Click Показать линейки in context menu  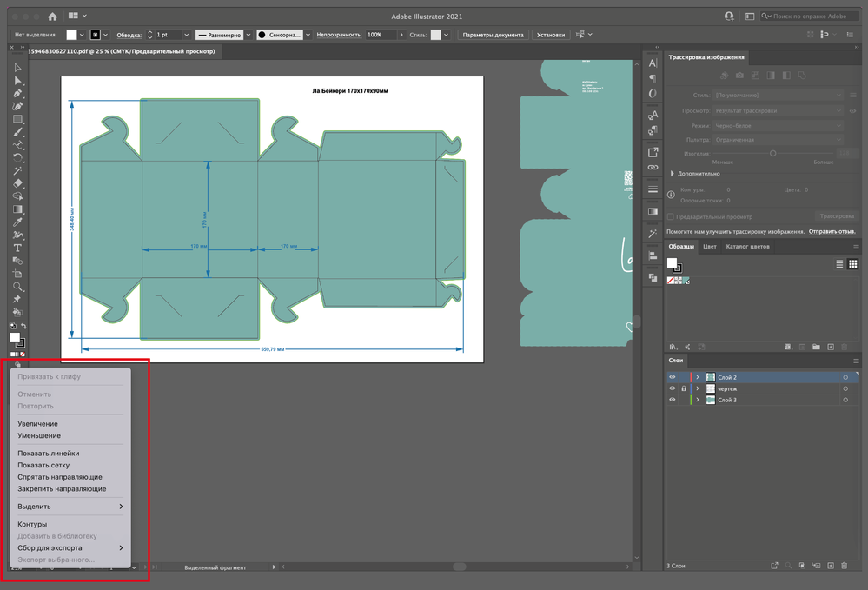tap(49, 453)
